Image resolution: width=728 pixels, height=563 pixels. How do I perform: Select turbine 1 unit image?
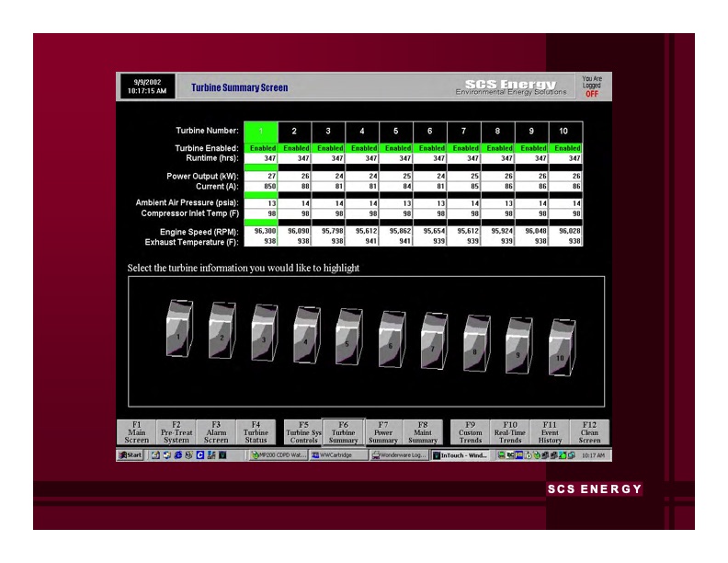click(x=179, y=328)
